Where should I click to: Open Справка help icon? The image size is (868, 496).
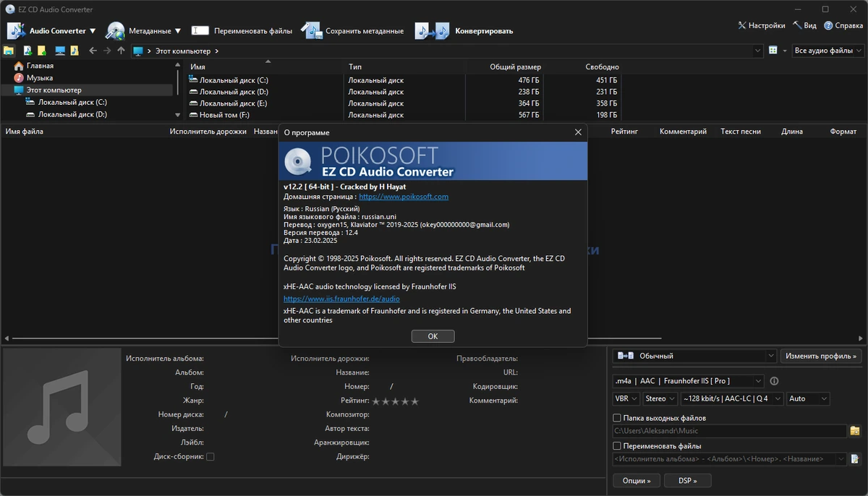(x=828, y=25)
